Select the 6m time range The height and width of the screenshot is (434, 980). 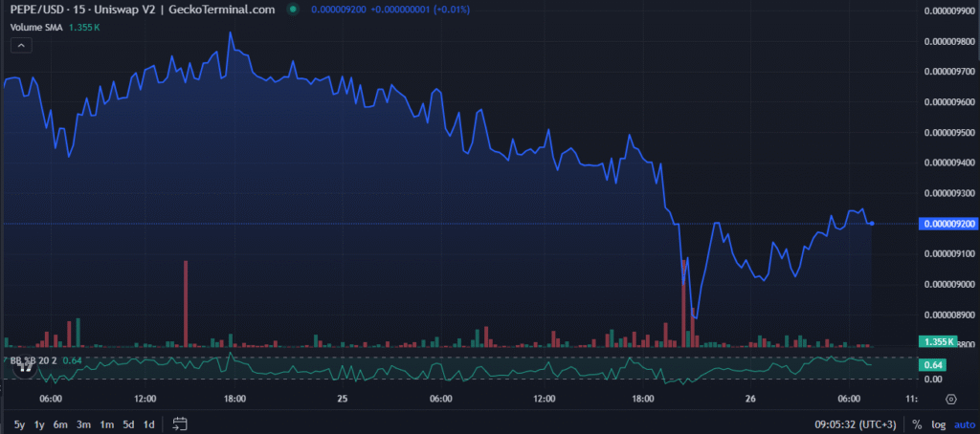60,423
